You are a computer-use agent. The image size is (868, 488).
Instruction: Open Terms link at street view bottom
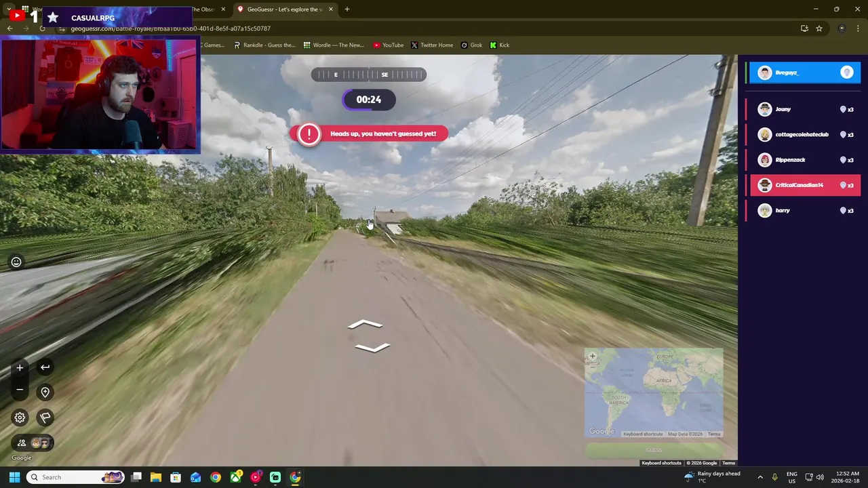point(728,463)
